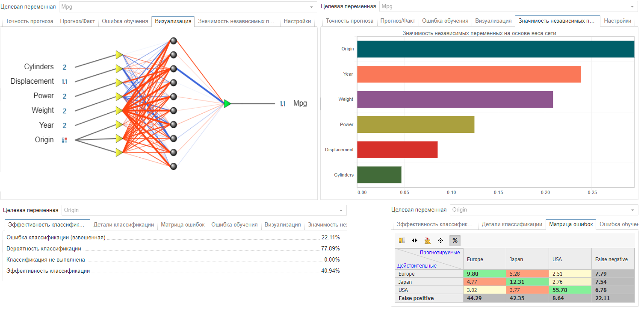Viewport: 644px width, 312px height.
Task: Select the matrix cell with value 3.02
Action: coord(484,290)
